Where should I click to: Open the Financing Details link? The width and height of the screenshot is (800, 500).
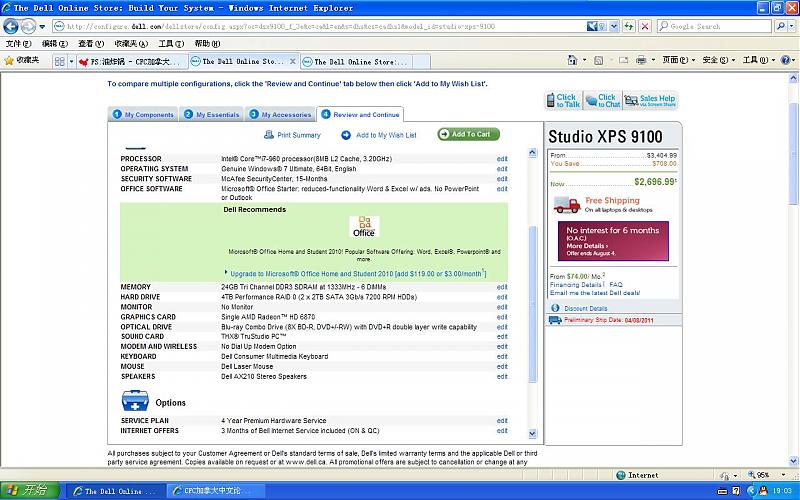click(x=576, y=285)
